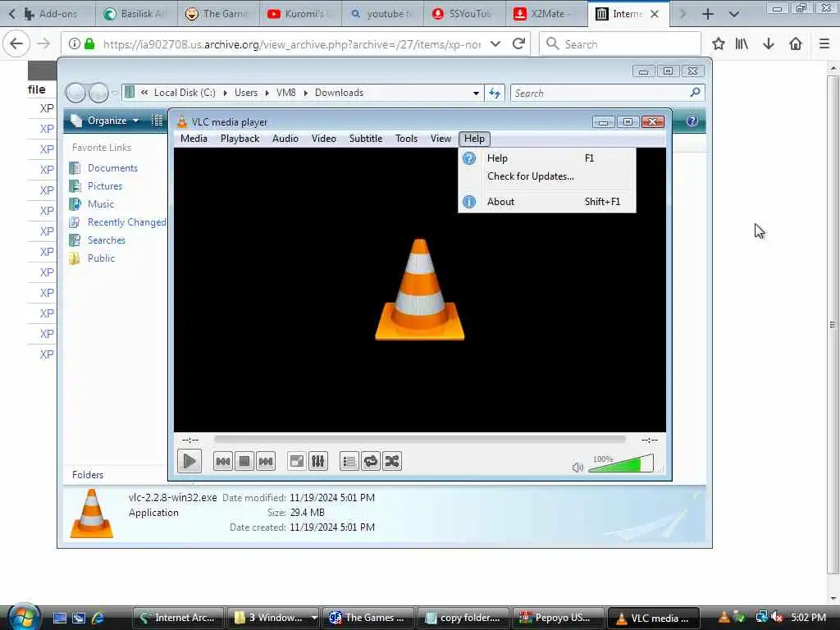
Task: Open the View menu in VLC
Action: click(x=441, y=139)
